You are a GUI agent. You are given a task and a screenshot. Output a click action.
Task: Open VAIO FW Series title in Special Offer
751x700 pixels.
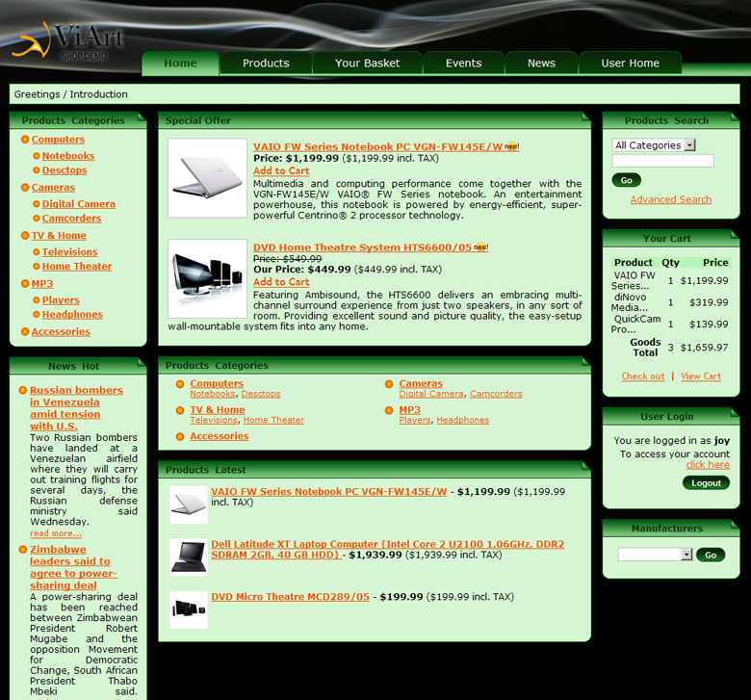pos(377,147)
